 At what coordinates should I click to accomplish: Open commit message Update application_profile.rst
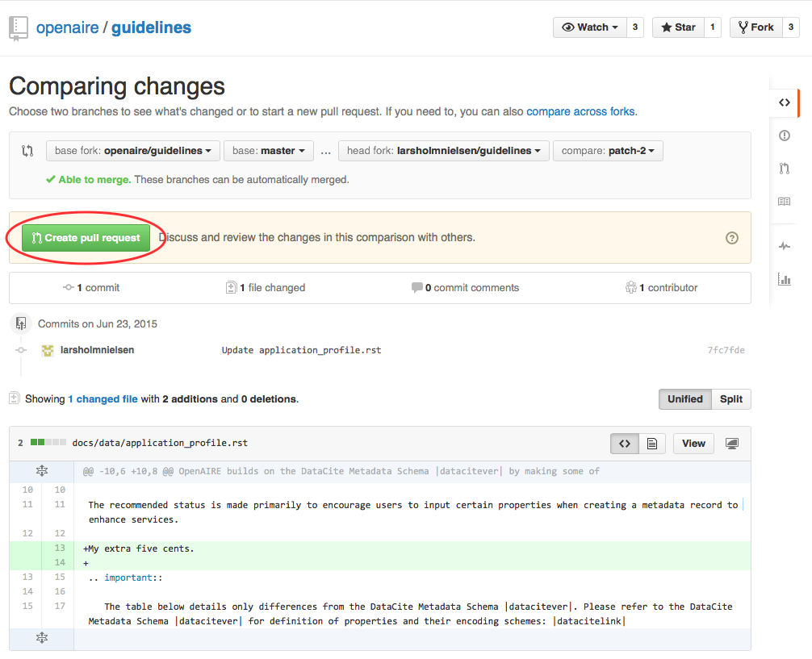301,350
